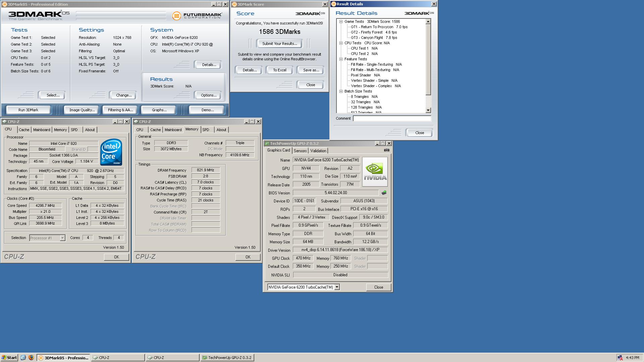The height and width of the screenshot is (362, 644).
Task: Minimize the GPU-Z window
Action: pyautogui.click(x=377, y=143)
